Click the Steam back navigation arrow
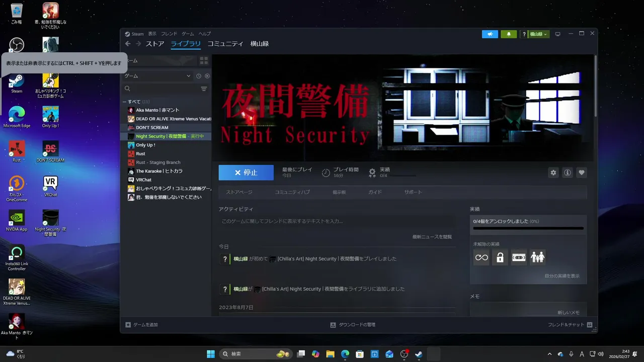The image size is (644, 362). [x=128, y=44]
